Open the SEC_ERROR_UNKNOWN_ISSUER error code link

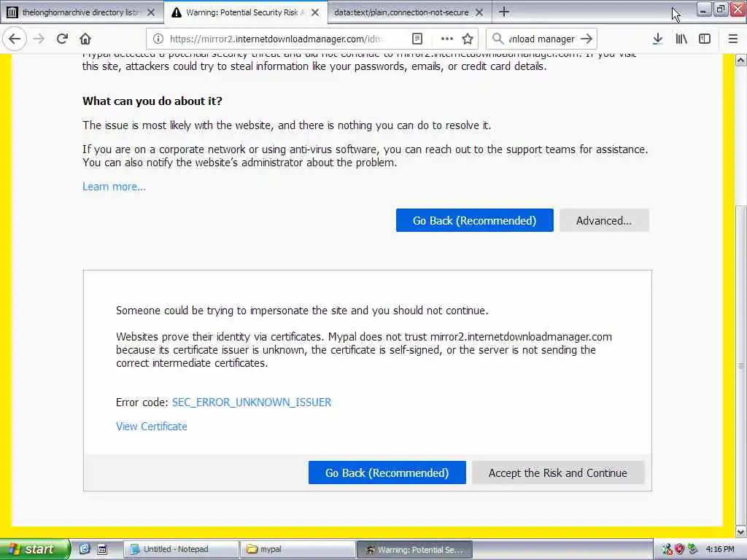[252, 402]
